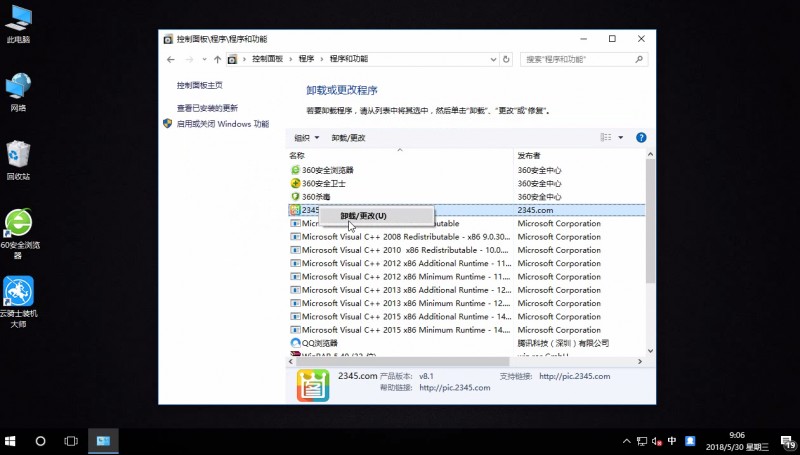Select Visual C++ 2008 Redistributable row
Viewport: 800px width, 455px height.
click(x=466, y=237)
